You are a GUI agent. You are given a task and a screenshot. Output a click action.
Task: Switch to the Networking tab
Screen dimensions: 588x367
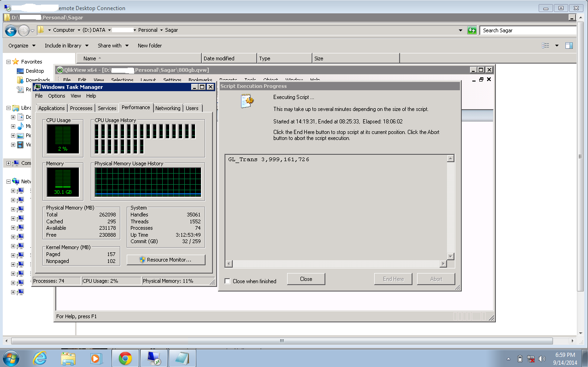pos(168,108)
